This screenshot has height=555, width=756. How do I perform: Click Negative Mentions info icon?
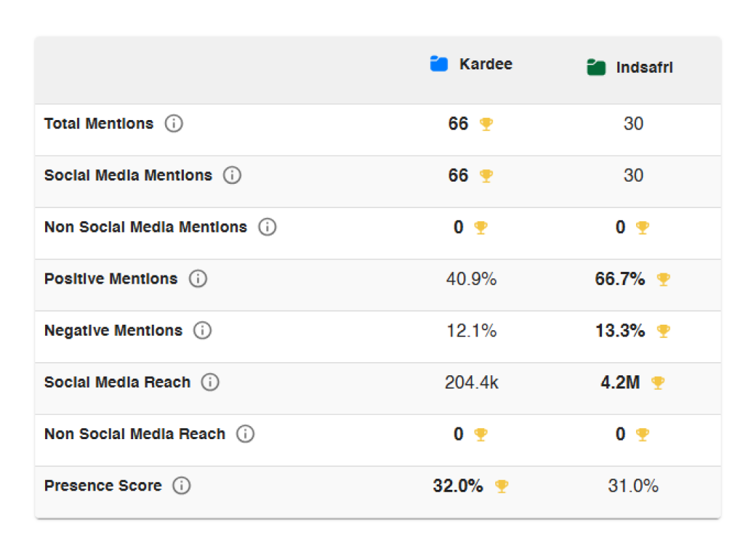pyautogui.click(x=203, y=331)
